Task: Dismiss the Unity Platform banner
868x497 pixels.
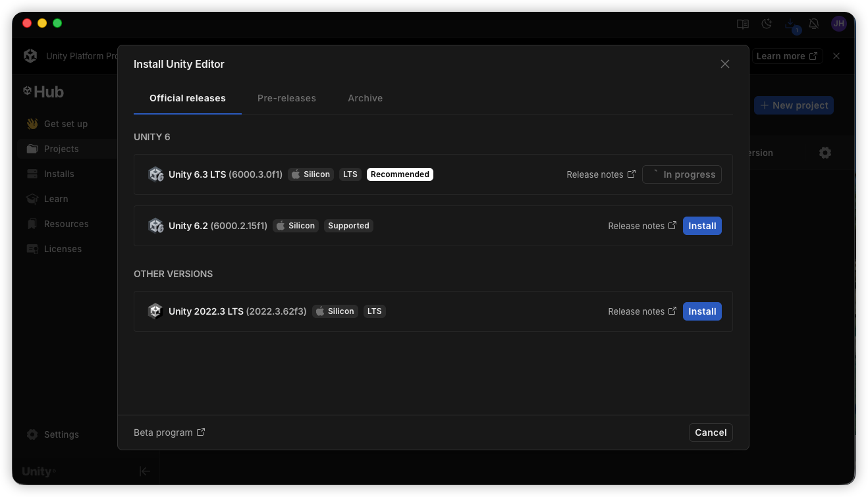Action: pyautogui.click(x=836, y=56)
